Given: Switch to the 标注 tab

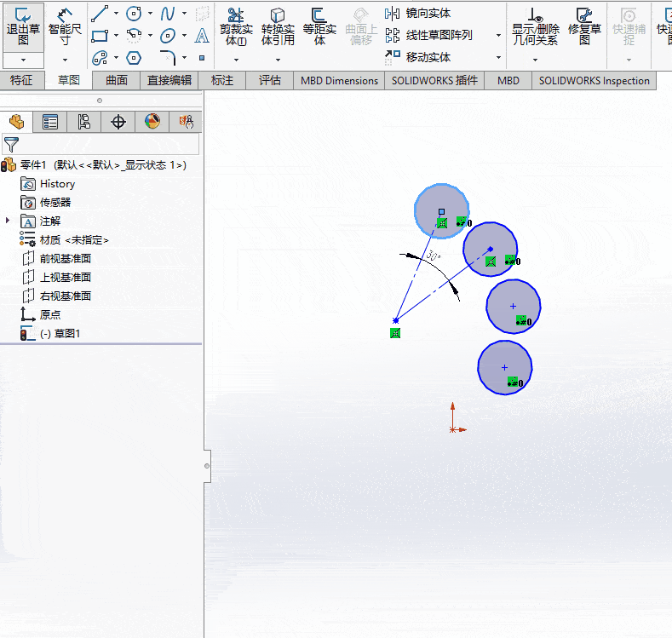Looking at the screenshot, I should pos(222,81).
